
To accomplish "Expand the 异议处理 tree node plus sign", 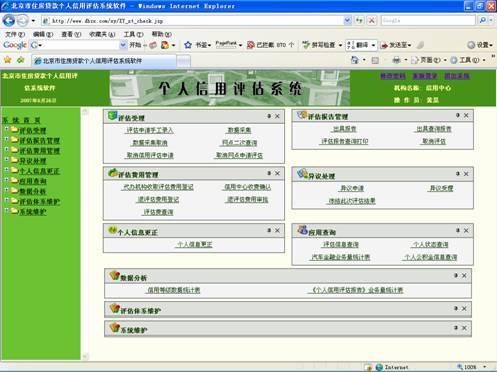I will (6, 159).
